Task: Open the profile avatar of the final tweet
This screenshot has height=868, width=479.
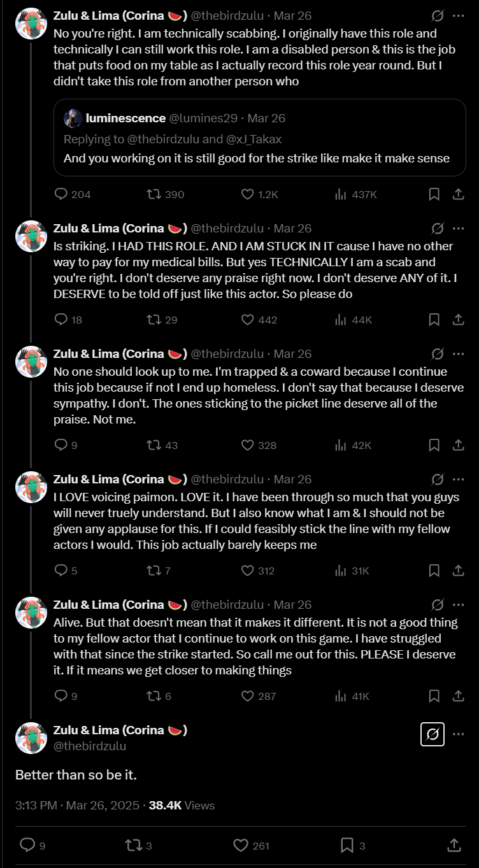Action: coord(31,737)
